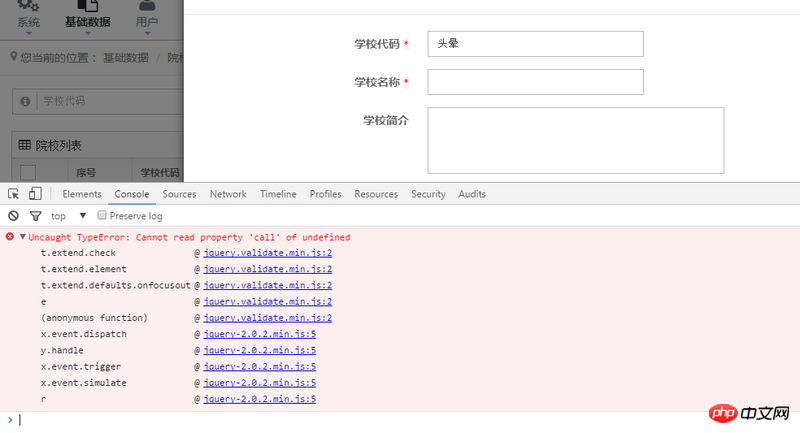Open jquery.validate.min.js:2 link for t.extend.check
Screen dimensions: 800x433
(x=268, y=253)
